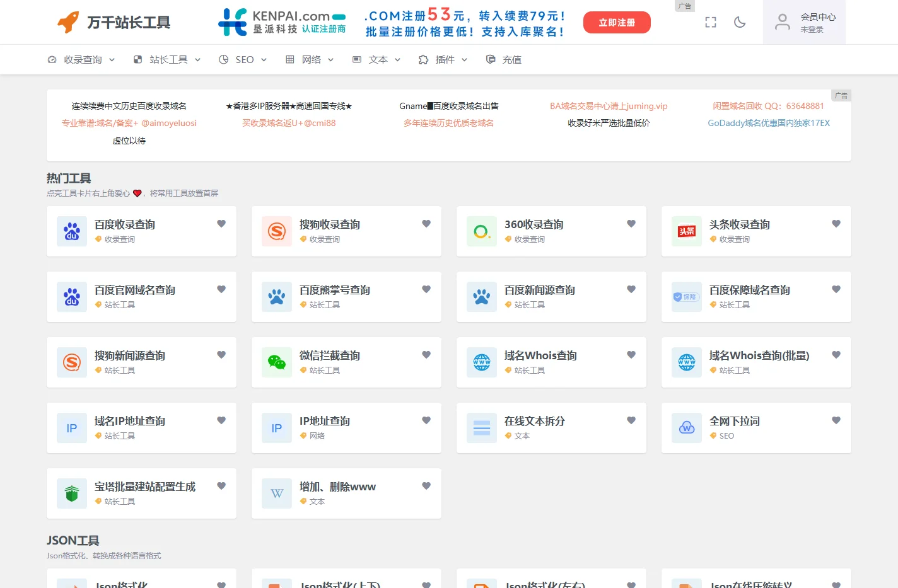Open ad link 买收录域名返U+@cmi88
Viewport: 898px width, 588px height.
pyautogui.click(x=289, y=123)
